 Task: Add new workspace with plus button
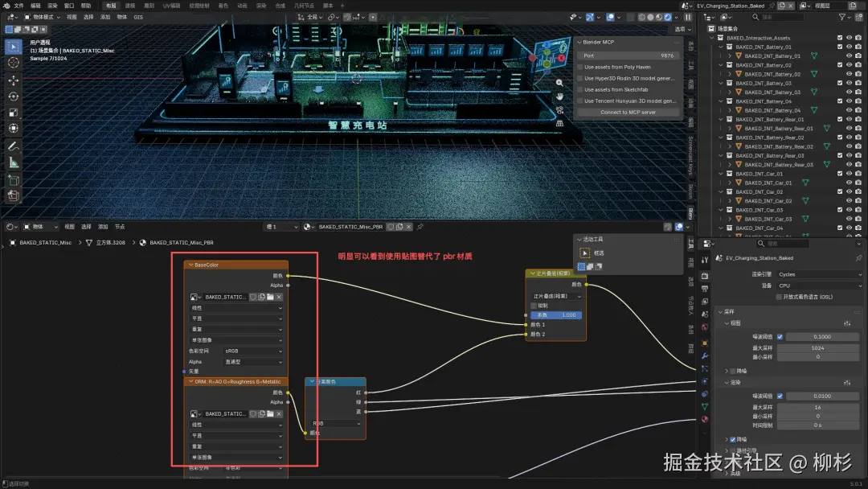pyautogui.click(x=342, y=6)
